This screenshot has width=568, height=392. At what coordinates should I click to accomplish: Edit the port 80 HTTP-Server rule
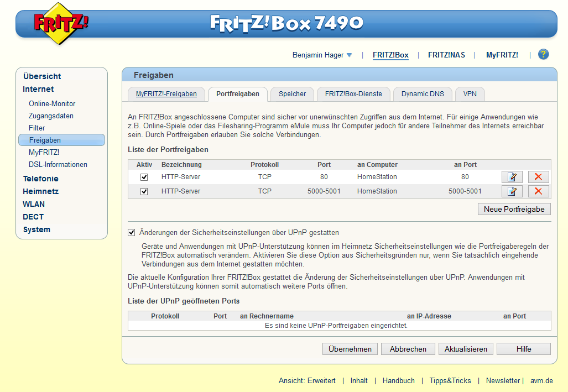[x=512, y=177]
